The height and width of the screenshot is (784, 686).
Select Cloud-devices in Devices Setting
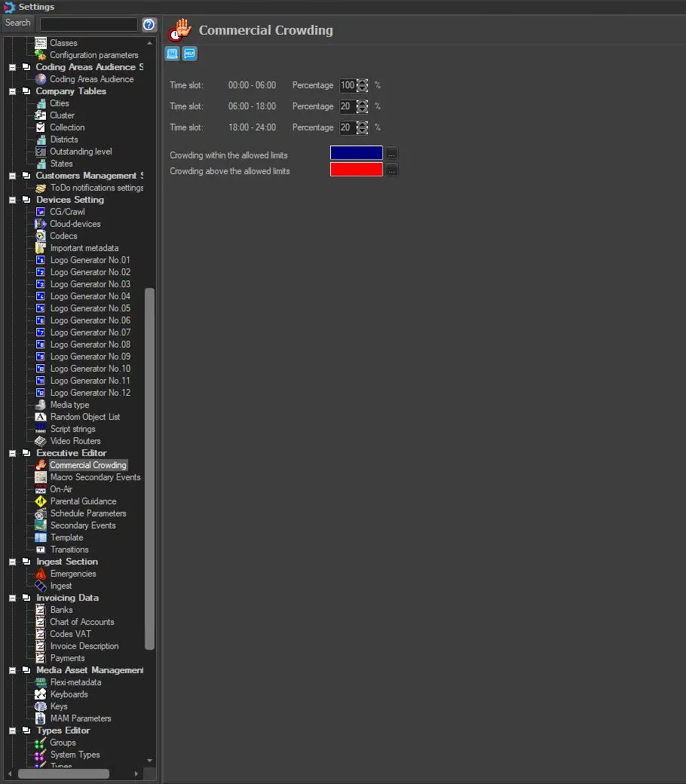point(75,224)
